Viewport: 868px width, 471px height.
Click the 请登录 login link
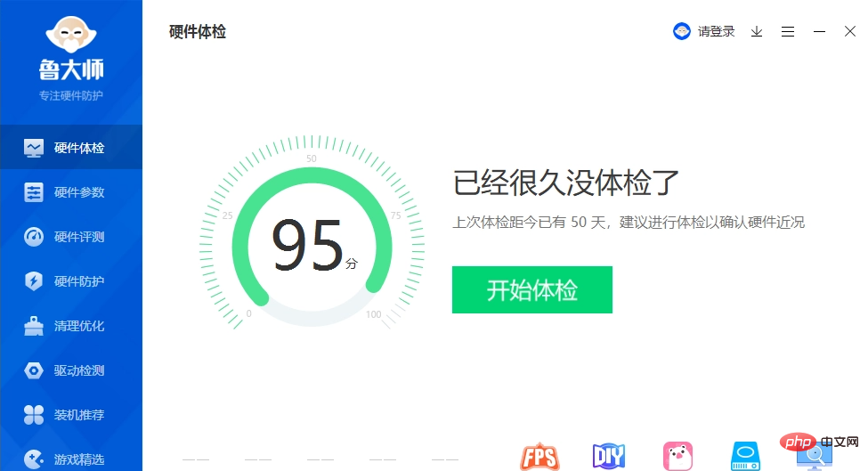click(717, 31)
